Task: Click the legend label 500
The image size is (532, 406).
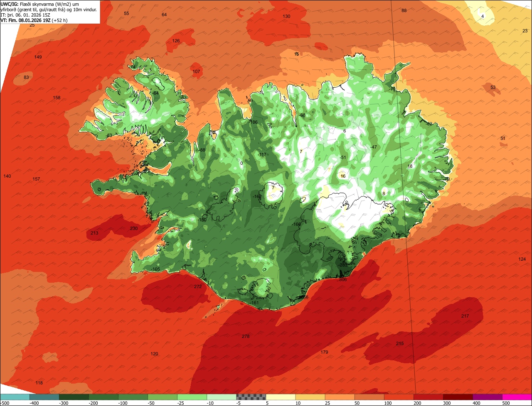Action: (506, 403)
